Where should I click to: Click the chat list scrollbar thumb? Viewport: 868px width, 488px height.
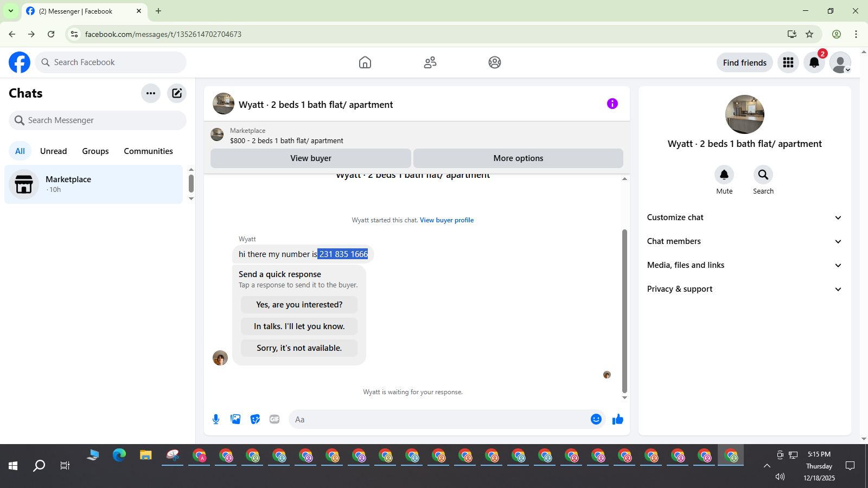coord(191,183)
